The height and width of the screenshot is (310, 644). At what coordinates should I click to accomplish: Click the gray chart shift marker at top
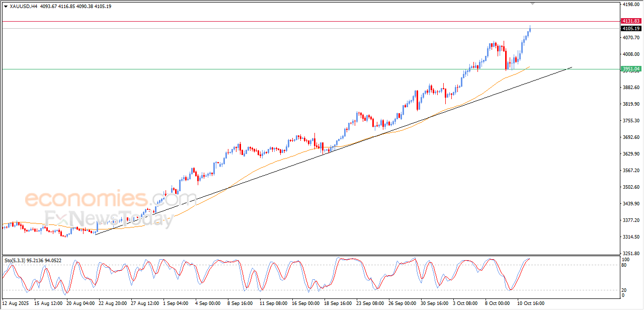[533, 4]
